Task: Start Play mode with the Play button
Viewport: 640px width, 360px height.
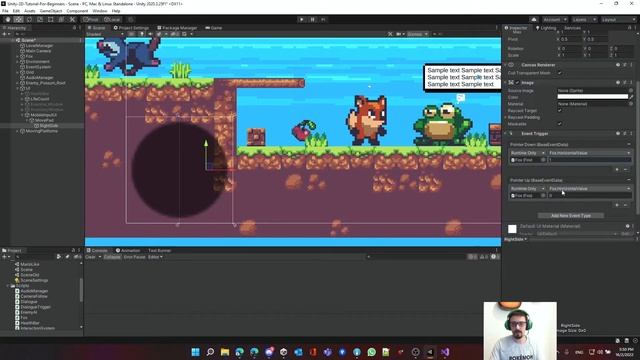Action: [x=302, y=19]
